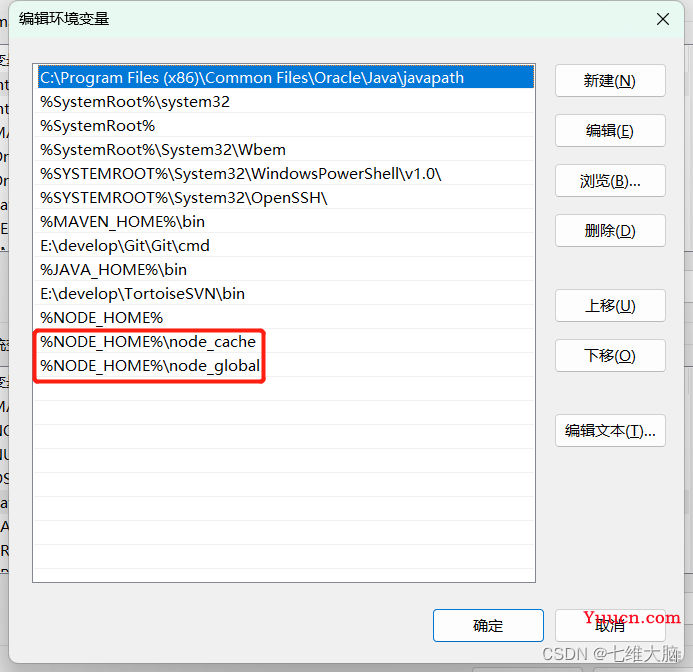Select the System32\OpenSSH\ path entry
693x672 pixels.
[x=284, y=197]
